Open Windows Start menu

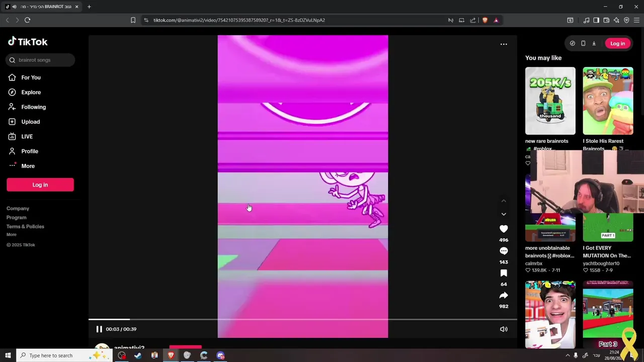(8, 355)
